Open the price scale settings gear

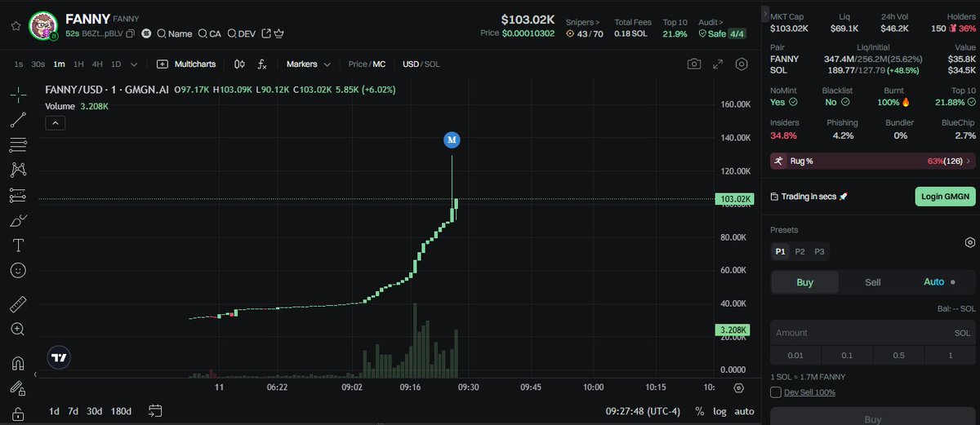click(x=738, y=387)
